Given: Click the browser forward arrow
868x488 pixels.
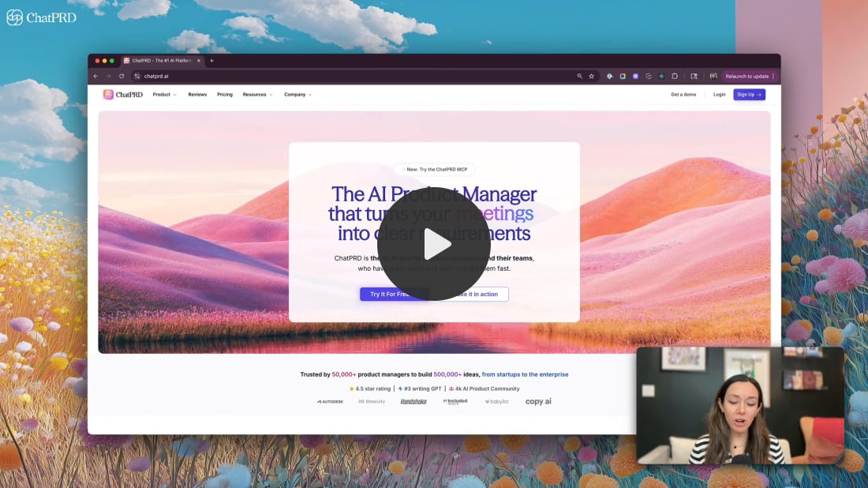Looking at the screenshot, I should 109,76.
